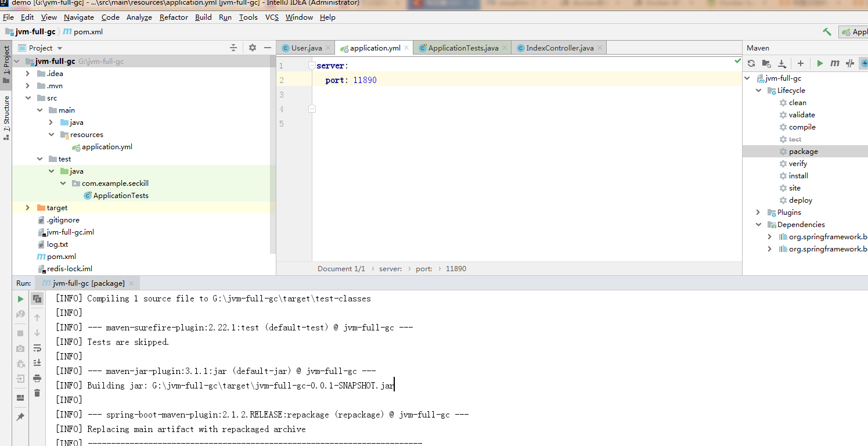
Task: Reimport all Maven projects icon
Action: 751,63
